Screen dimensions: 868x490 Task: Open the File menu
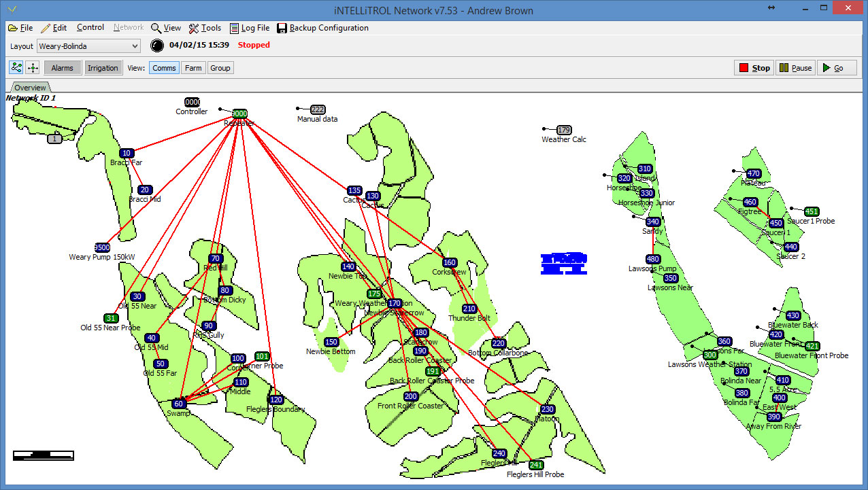pyautogui.click(x=20, y=28)
